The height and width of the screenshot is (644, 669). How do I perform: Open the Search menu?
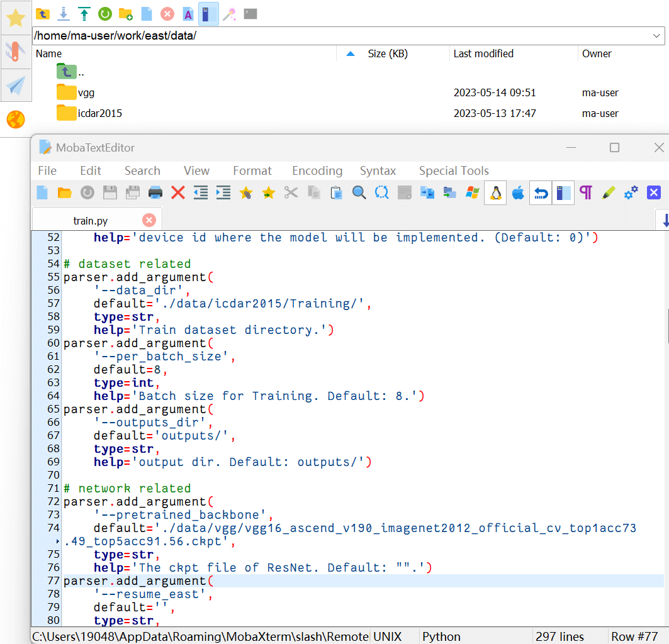(x=142, y=171)
